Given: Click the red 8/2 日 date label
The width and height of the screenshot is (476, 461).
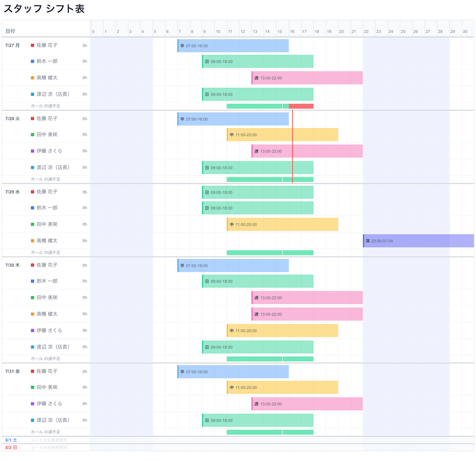Looking at the screenshot, I should [11, 448].
